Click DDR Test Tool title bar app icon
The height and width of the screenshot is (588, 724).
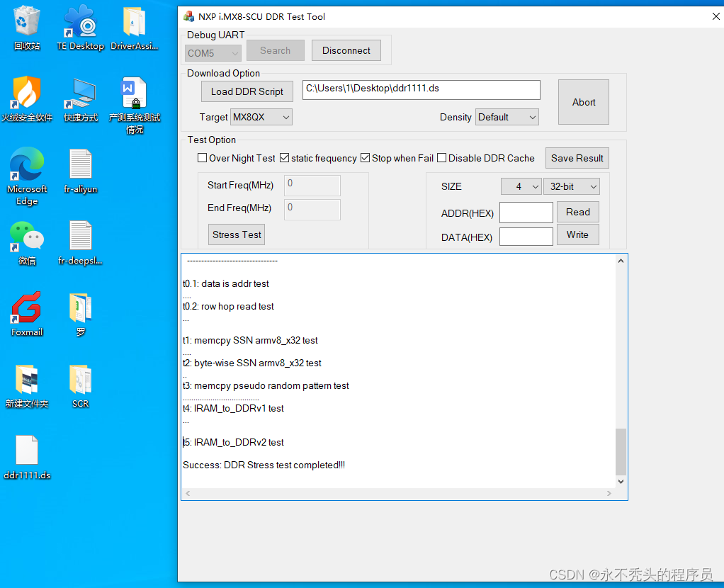(189, 16)
